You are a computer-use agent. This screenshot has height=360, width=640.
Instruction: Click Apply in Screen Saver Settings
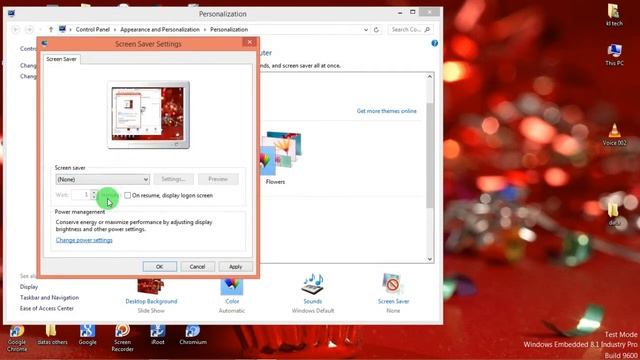tap(236, 267)
